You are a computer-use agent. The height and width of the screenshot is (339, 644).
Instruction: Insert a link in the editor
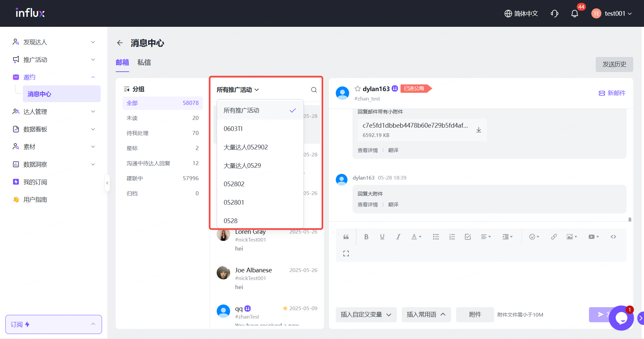tap(554, 237)
